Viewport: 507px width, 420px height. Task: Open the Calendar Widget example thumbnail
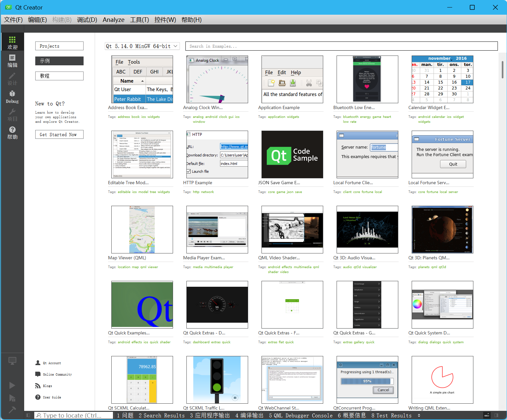coord(442,79)
